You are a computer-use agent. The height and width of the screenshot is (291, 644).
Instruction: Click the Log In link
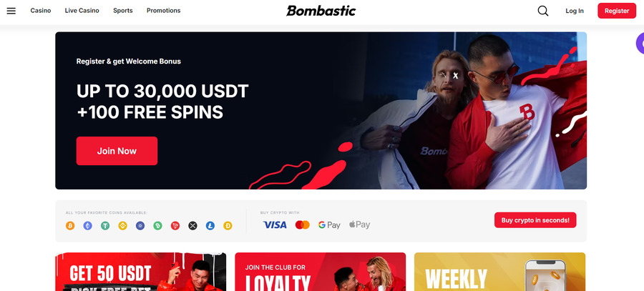[x=574, y=11]
